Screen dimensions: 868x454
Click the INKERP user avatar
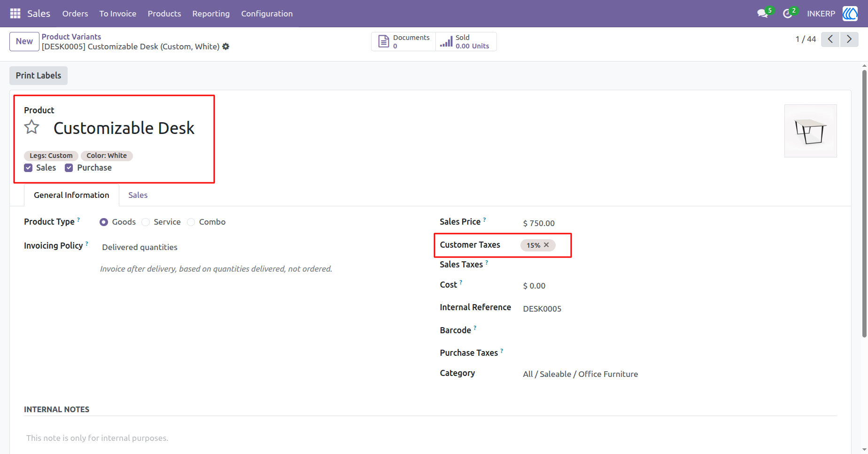pos(850,14)
